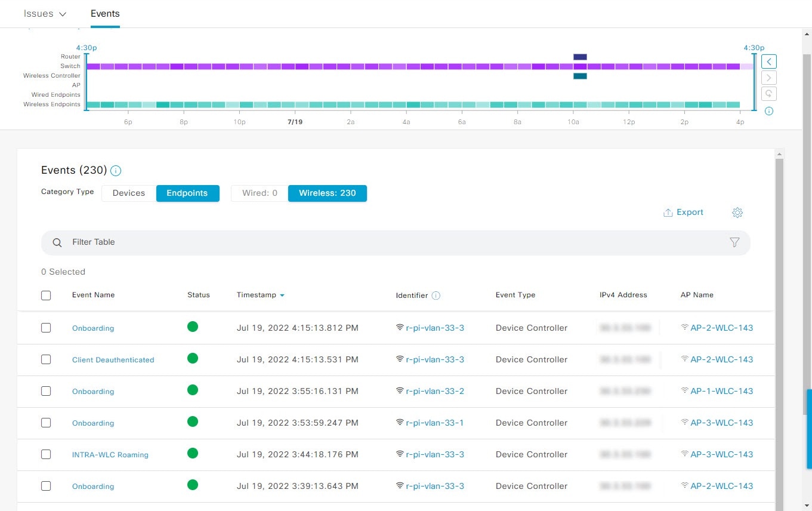
Task: Open the Onboarding event at 3:55:16.131 PM
Action: (93, 392)
